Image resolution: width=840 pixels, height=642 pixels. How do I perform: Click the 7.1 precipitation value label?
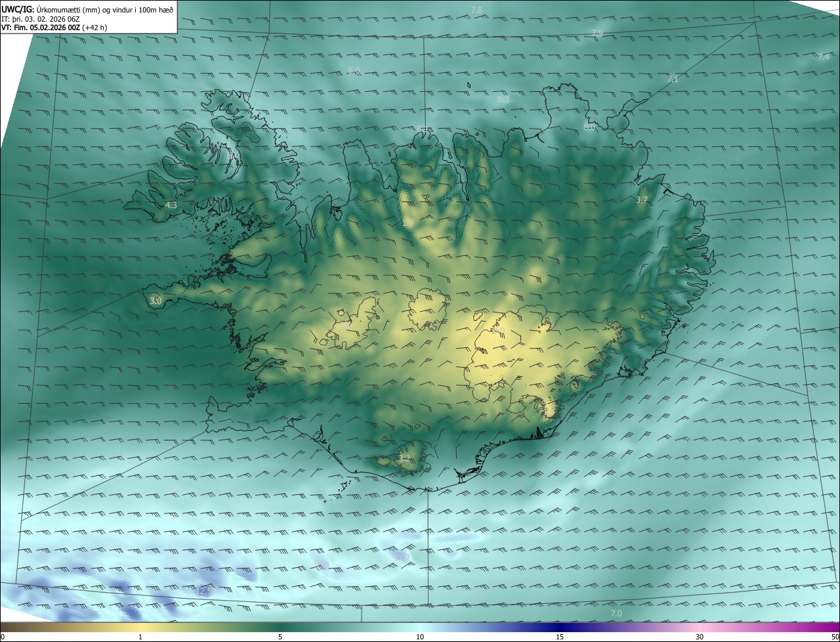(673, 79)
